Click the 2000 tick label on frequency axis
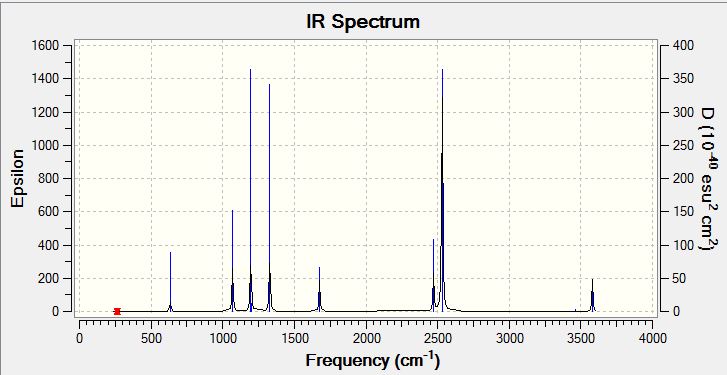Image resolution: width=727 pixels, height=375 pixels. [x=366, y=338]
